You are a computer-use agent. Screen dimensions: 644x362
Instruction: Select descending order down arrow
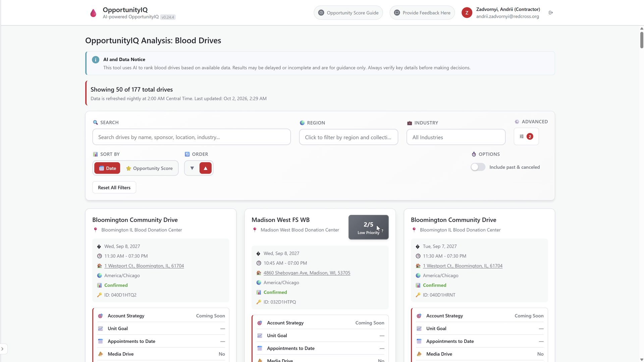click(192, 168)
